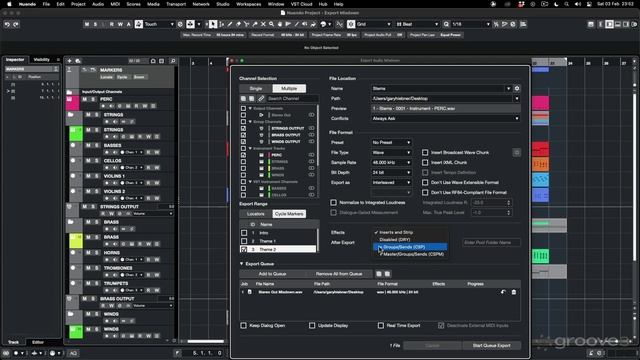Click the Enter Post Folder Name field
640x360 pixels.
point(491,242)
